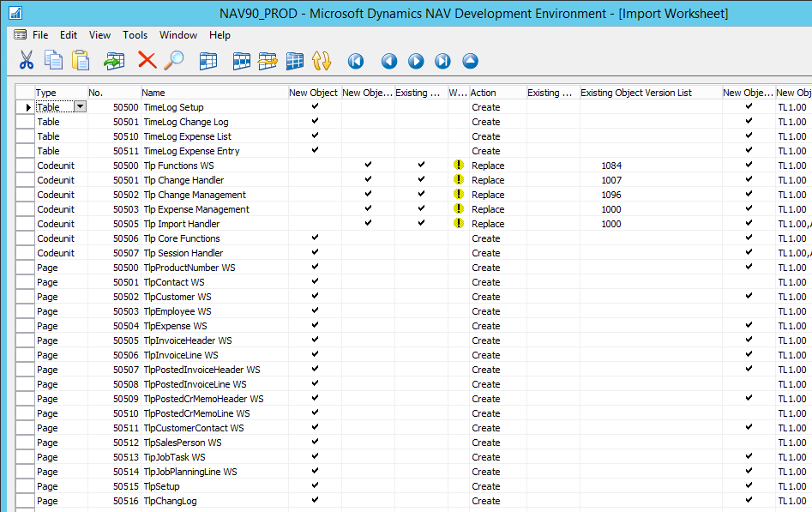
Task: Click the Sort arrows icon
Action: [x=322, y=61]
